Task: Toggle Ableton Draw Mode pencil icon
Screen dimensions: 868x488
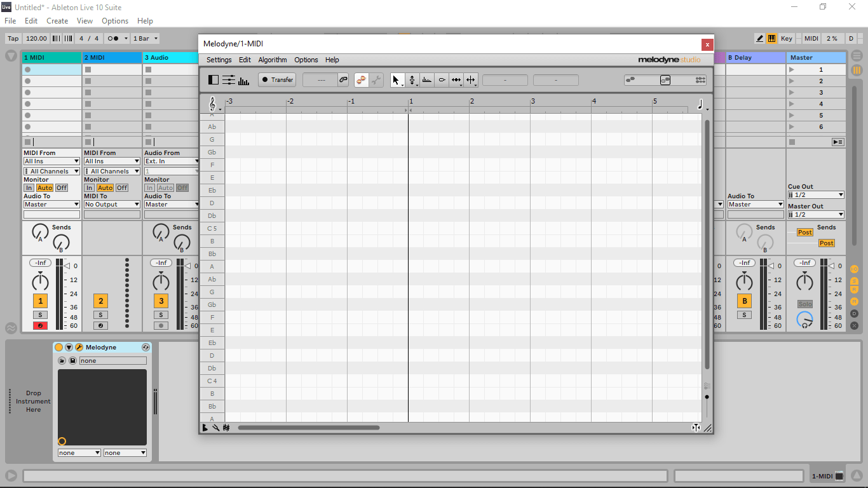Action: tap(760, 38)
